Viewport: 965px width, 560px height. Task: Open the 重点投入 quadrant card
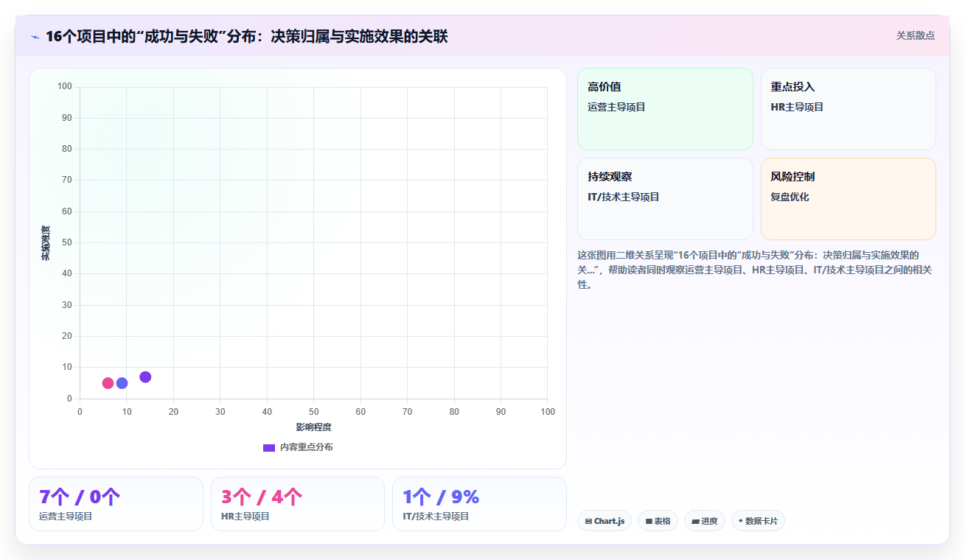848,109
